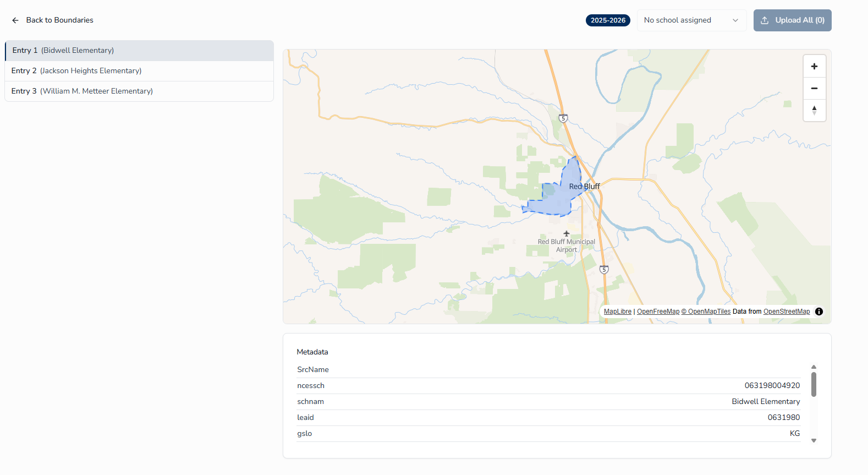The image size is (868, 475).
Task: Click the 2025-2026 year badge
Action: (x=608, y=20)
